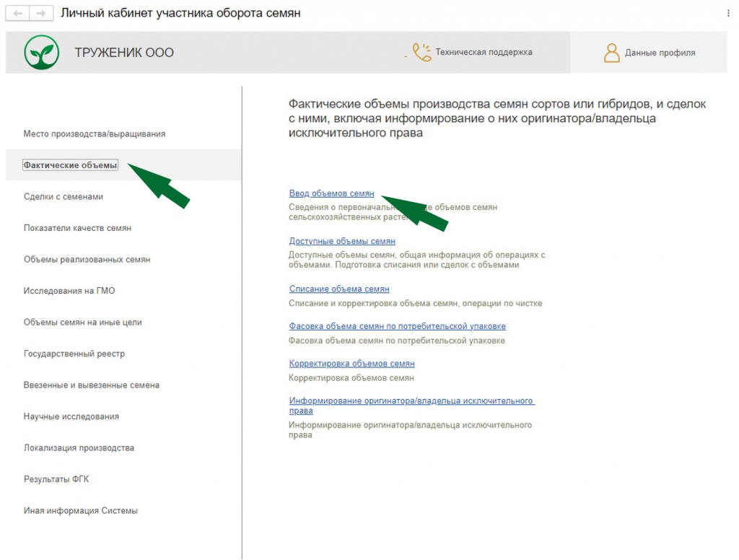The image size is (739, 560).
Task: Click the phone support icon
Action: (421, 53)
